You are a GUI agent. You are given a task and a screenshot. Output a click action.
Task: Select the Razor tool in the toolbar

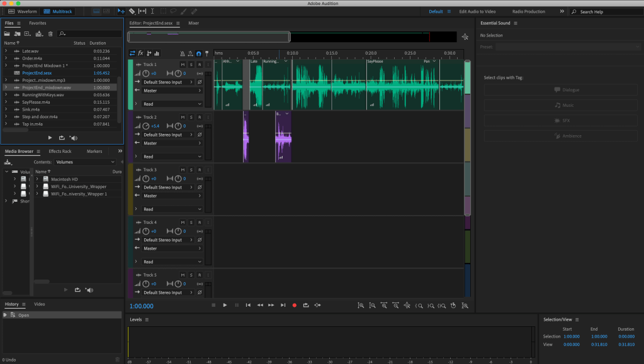coord(132,11)
